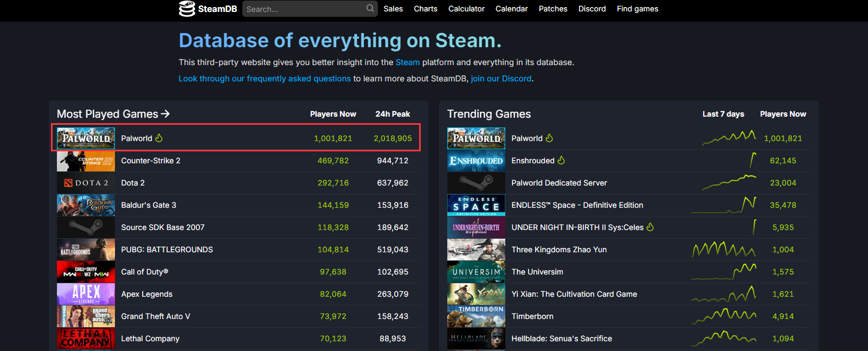Open Grand Theft Auto V link

click(x=156, y=316)
